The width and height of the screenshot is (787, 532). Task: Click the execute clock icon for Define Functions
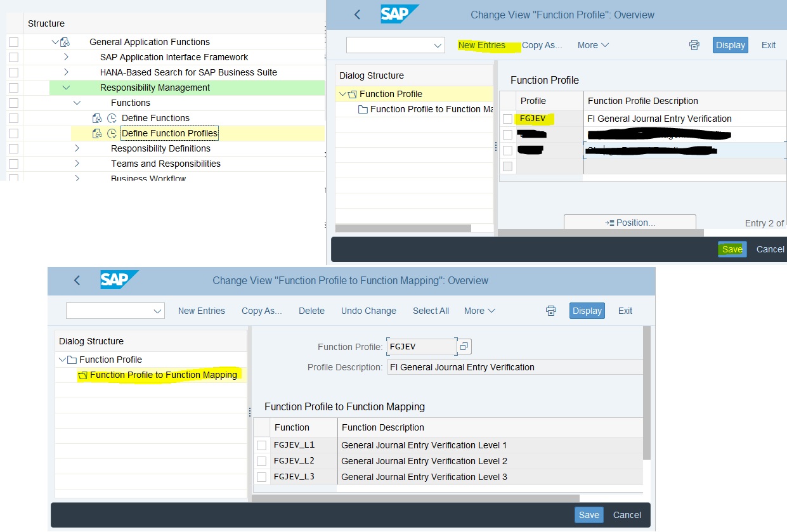coord(112,118)
